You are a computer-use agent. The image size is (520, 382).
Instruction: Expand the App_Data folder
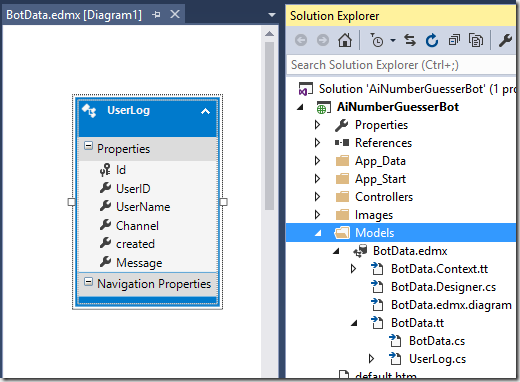click(318, 161)
